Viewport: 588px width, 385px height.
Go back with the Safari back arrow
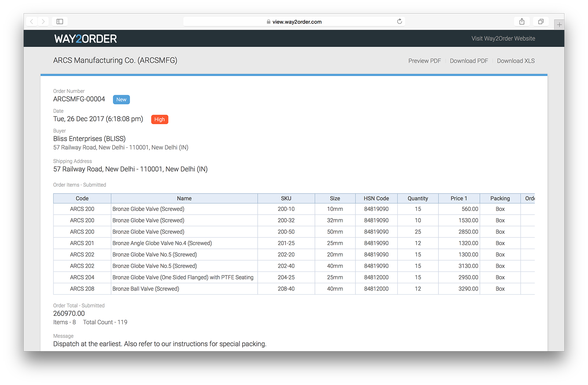coord(32,22)
